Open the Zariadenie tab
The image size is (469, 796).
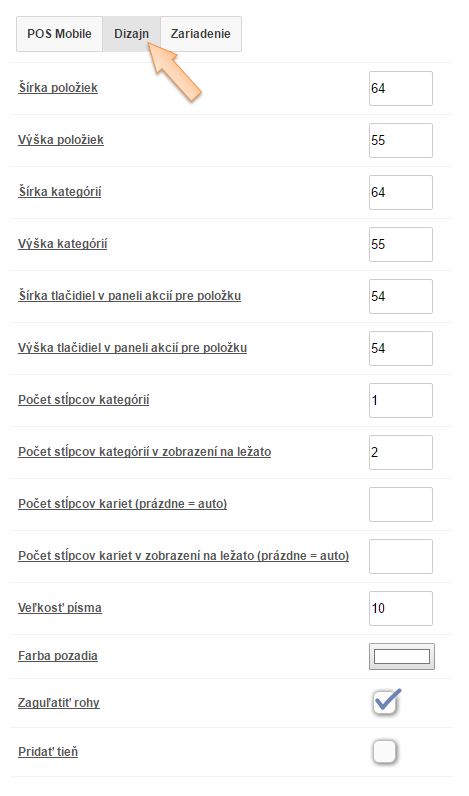coord(200,34)
